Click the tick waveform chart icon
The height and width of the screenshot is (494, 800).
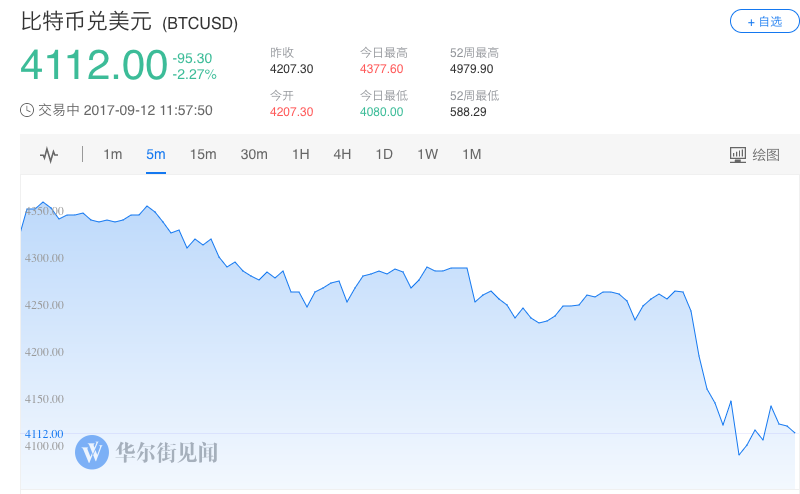click(49, 155)
